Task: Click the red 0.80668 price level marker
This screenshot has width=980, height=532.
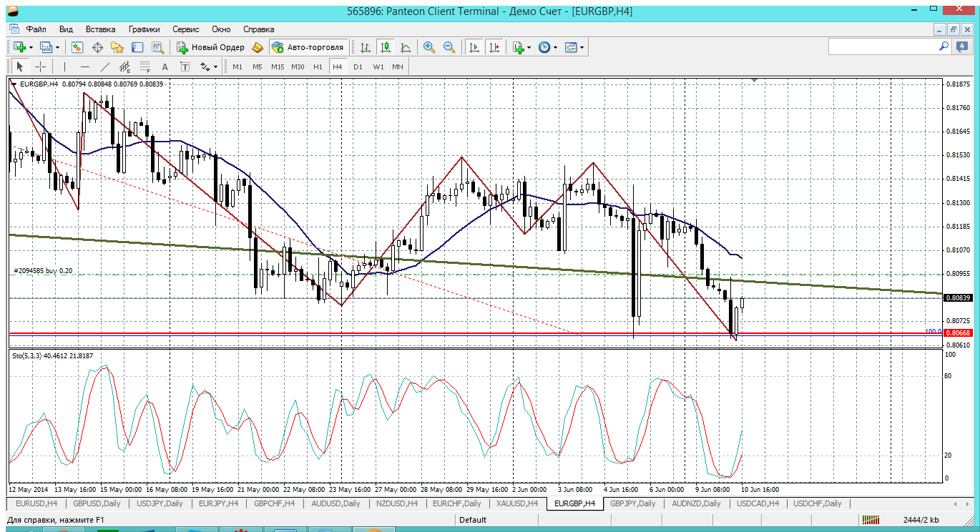Action: tap(957, 332)
